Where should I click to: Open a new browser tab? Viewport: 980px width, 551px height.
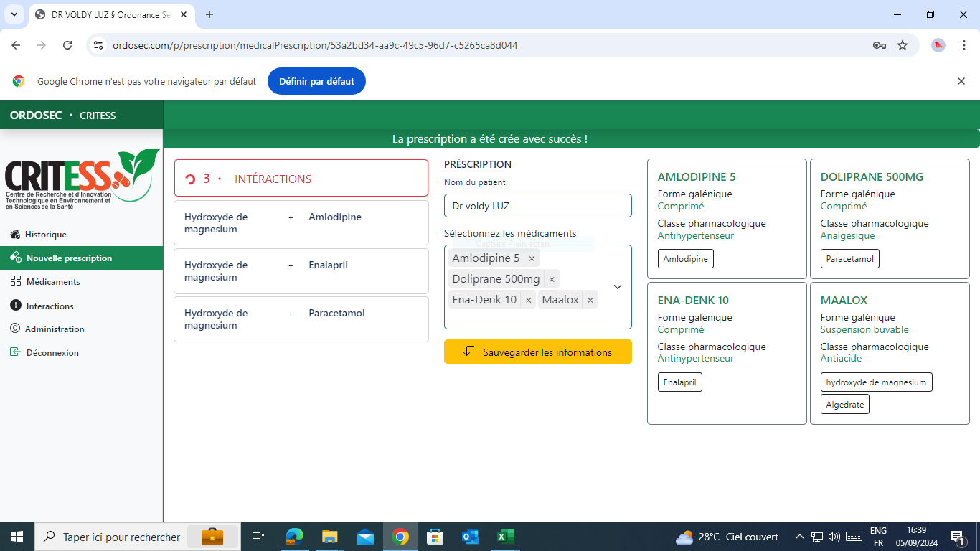click(x=209, y=14)
